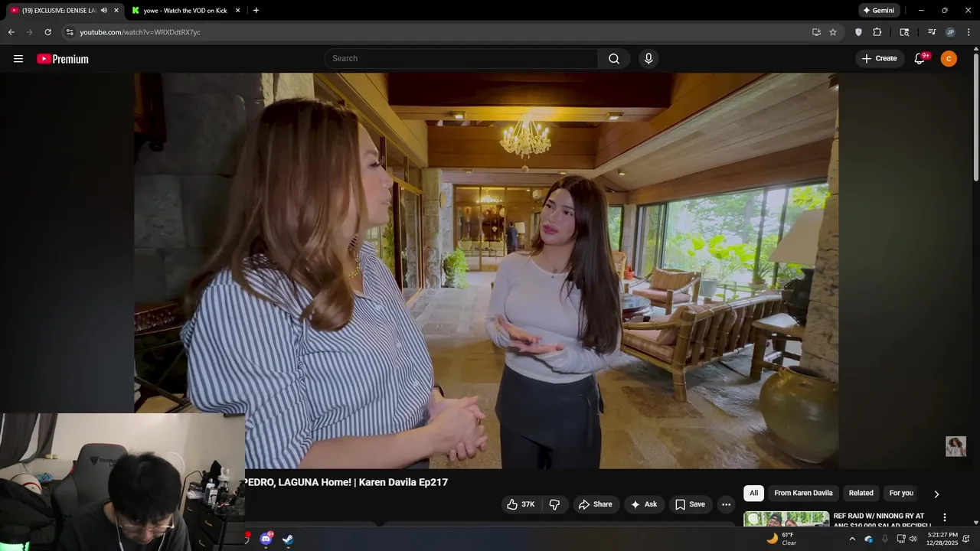Open REF RAID video thumbnail
Screen dimensions: 980x551
786,519
